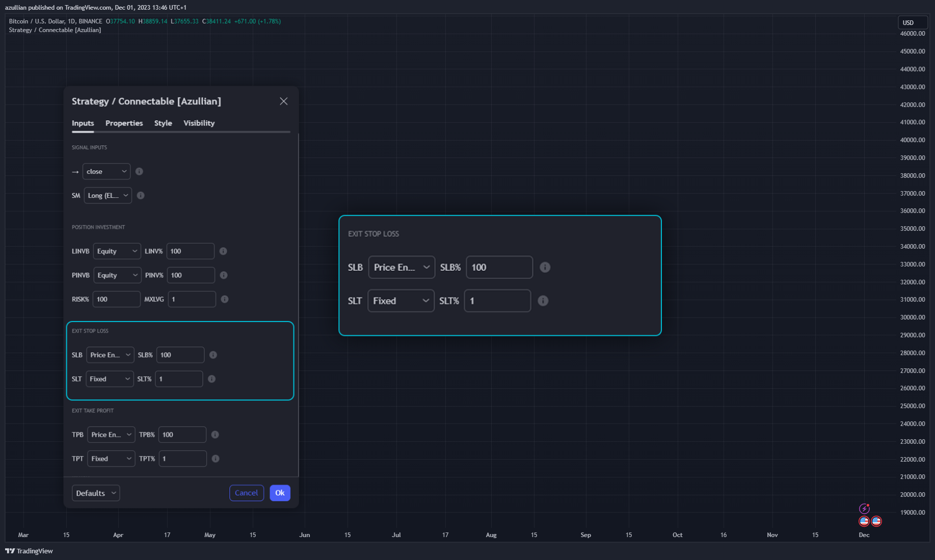Click the USD currency button
935x560 pixels.
pos(912,22)
